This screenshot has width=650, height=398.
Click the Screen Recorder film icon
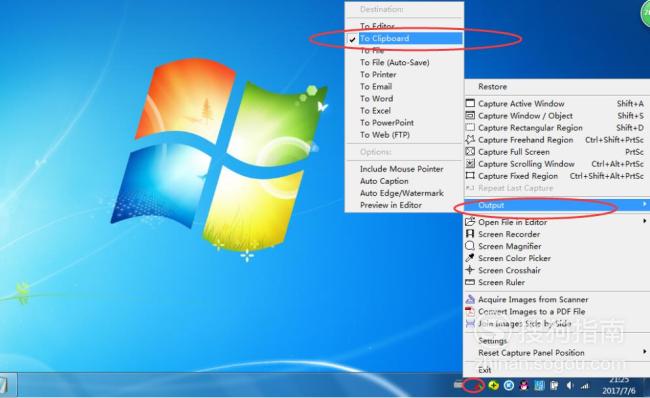pos(470,234)
